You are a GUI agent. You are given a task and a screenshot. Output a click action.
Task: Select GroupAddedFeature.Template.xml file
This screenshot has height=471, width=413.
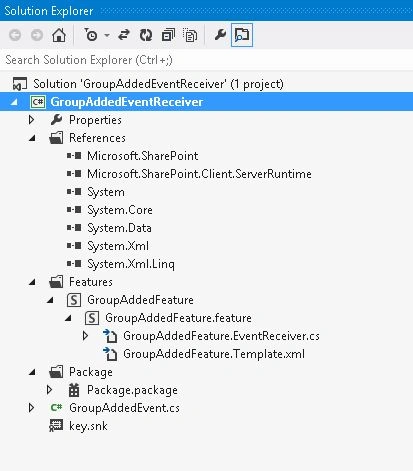click(214, 354)
